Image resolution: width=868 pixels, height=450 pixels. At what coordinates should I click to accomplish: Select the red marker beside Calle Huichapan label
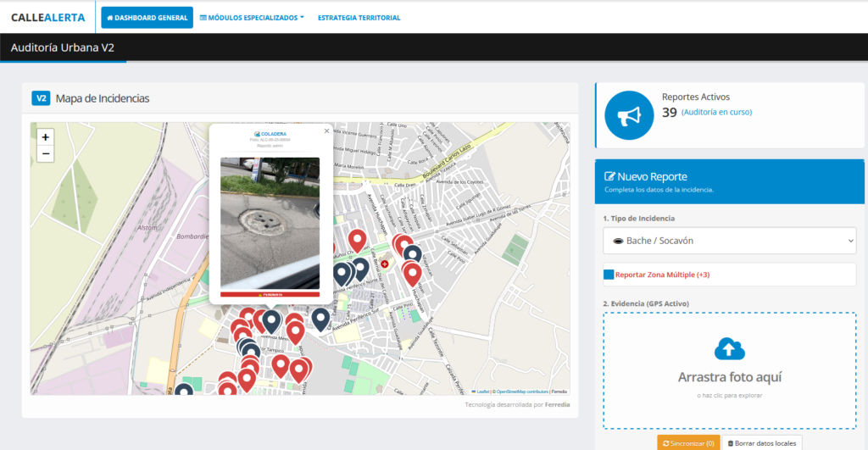412,274
